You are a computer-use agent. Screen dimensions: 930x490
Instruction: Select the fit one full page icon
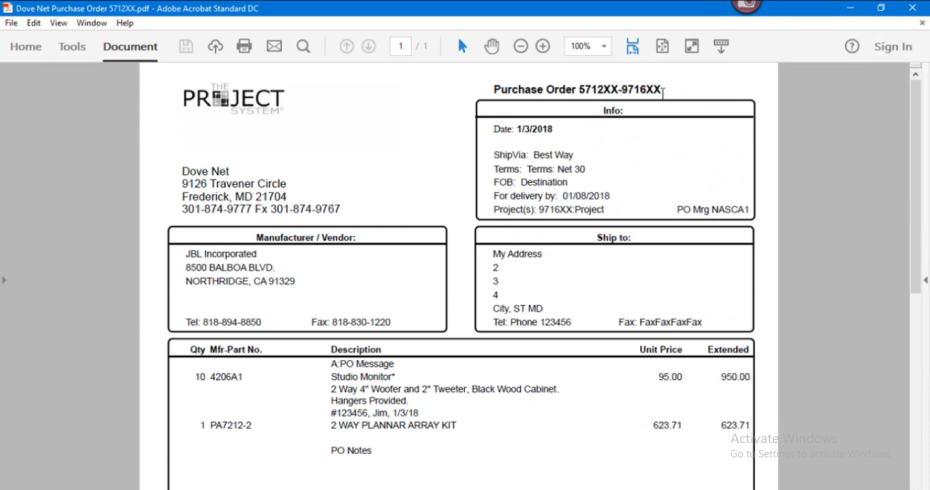[662, 46]
